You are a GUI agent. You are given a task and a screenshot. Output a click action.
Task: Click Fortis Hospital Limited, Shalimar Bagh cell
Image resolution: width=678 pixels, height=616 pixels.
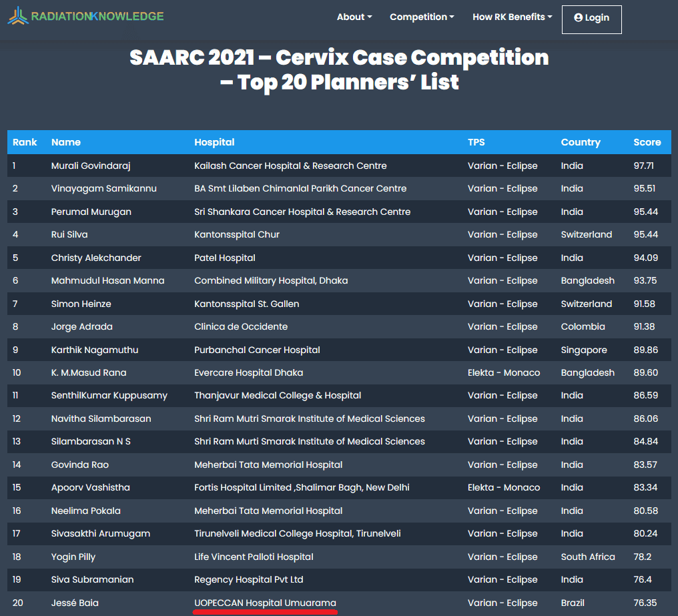coord(302,487)
